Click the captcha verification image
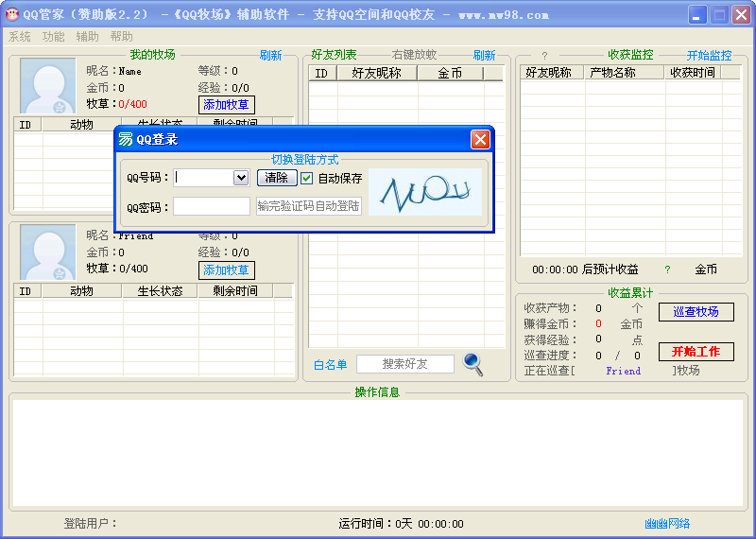Viewport: 756px width, 539px height. [424, 192]
